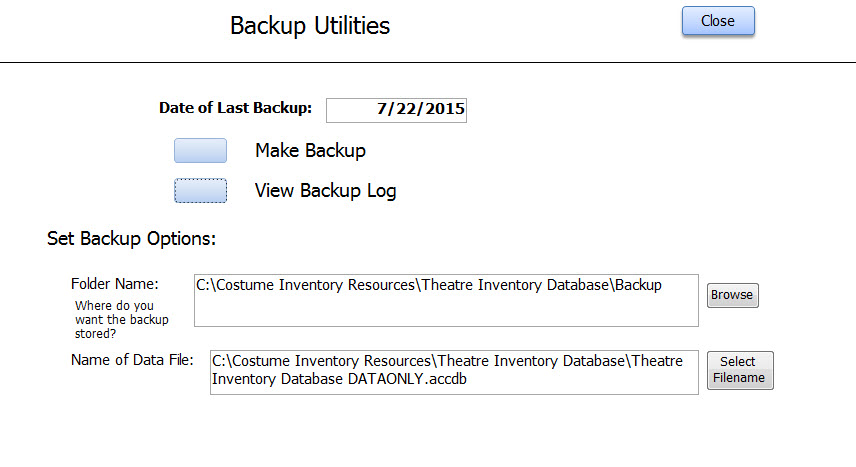
Task: Click the Select Filename button
Action: [740, 370]
